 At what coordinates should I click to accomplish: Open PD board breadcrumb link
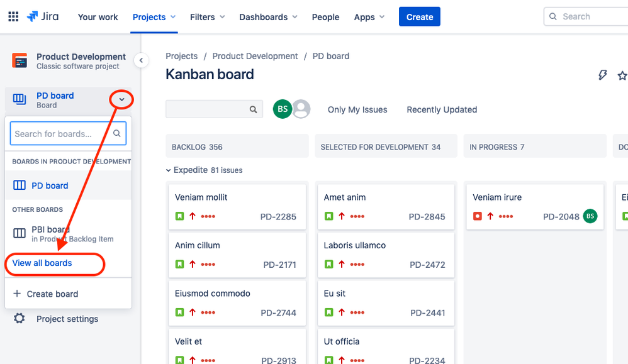point(331,56)
